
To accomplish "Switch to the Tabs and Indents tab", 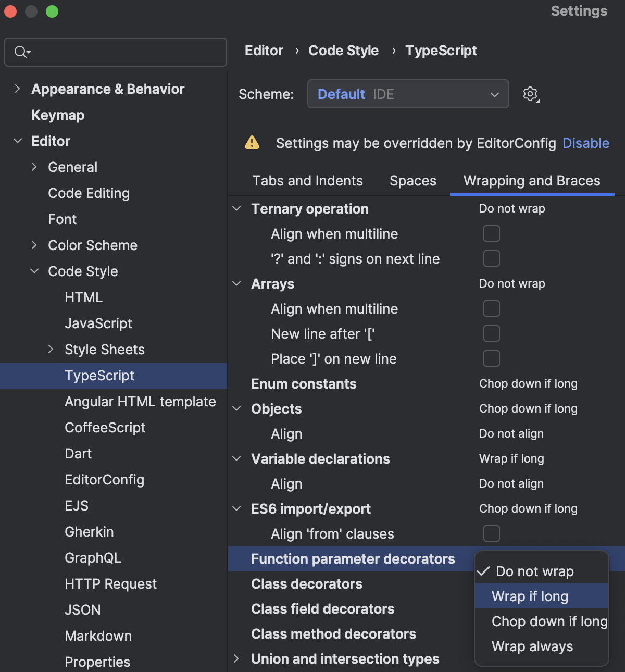I will click(x=307, y=181).
